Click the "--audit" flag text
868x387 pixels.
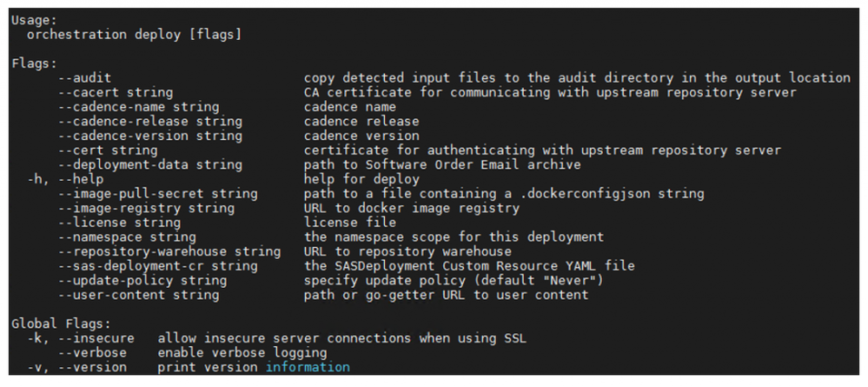84,78
